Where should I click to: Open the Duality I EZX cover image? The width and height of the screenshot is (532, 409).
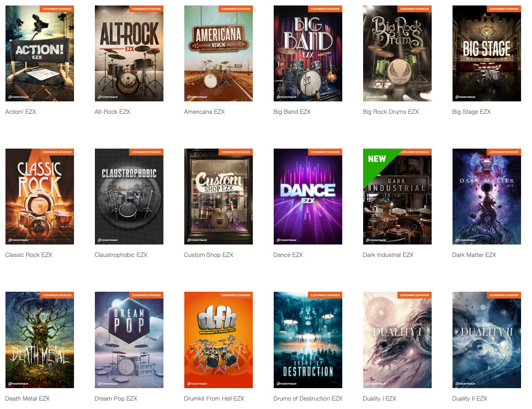pyautogui.click(x=397, y=340)
